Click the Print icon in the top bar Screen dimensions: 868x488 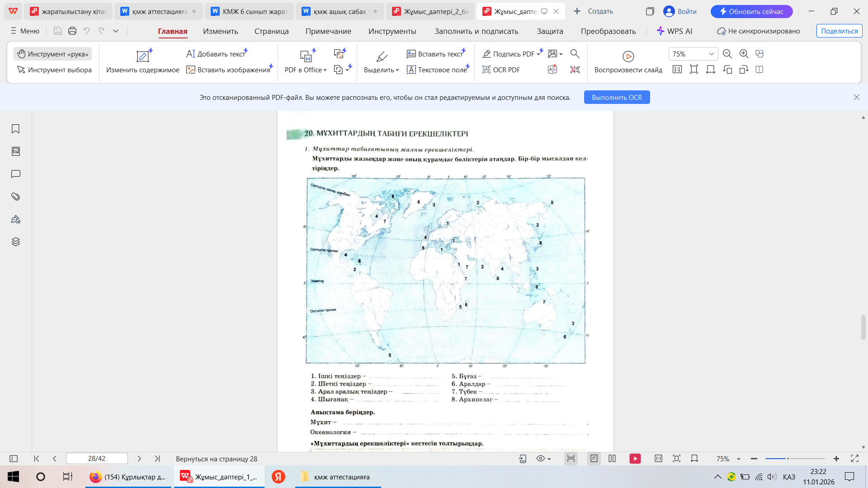72,31
